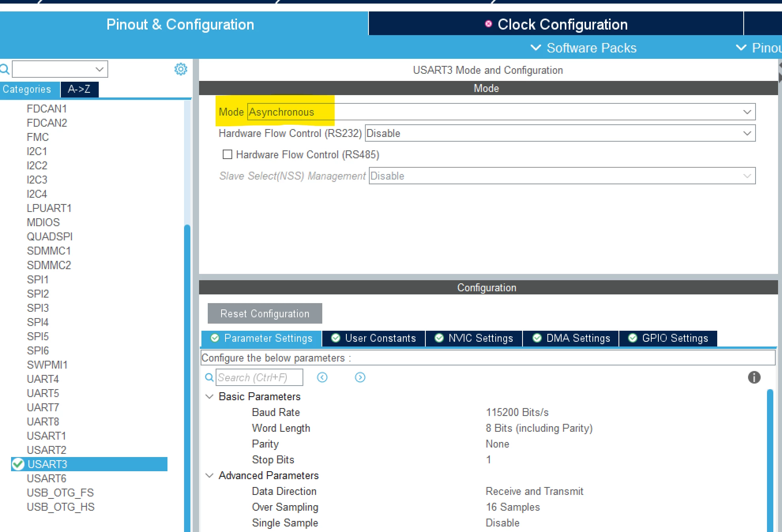
Task: Open the categories settings gear icon
Action: coord(180,69)
